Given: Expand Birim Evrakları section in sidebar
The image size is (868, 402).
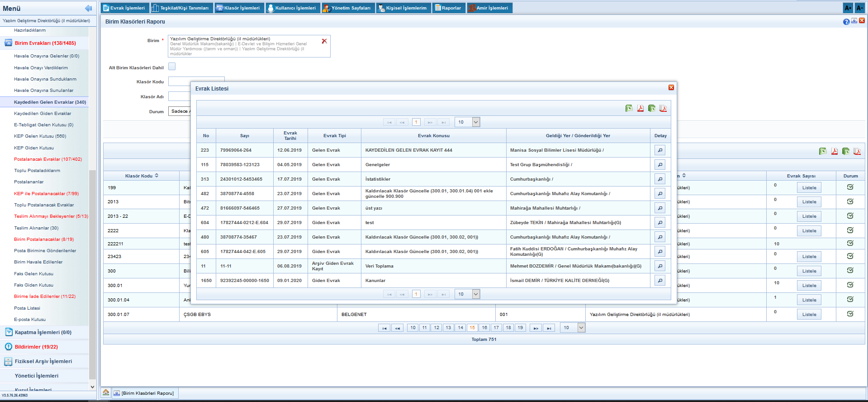Looking at the screenshot, I should click(x=45, y=43).
